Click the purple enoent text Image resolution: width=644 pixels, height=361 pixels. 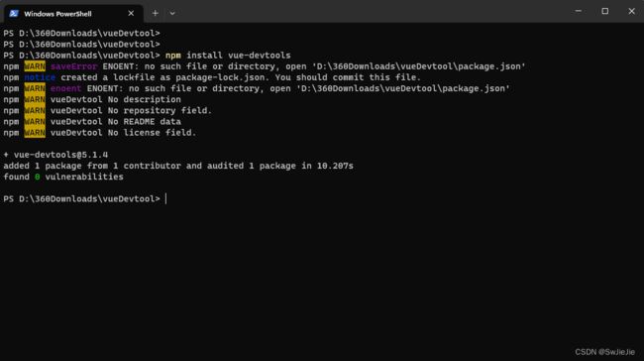pyautogui.click(x=65, y=88)
